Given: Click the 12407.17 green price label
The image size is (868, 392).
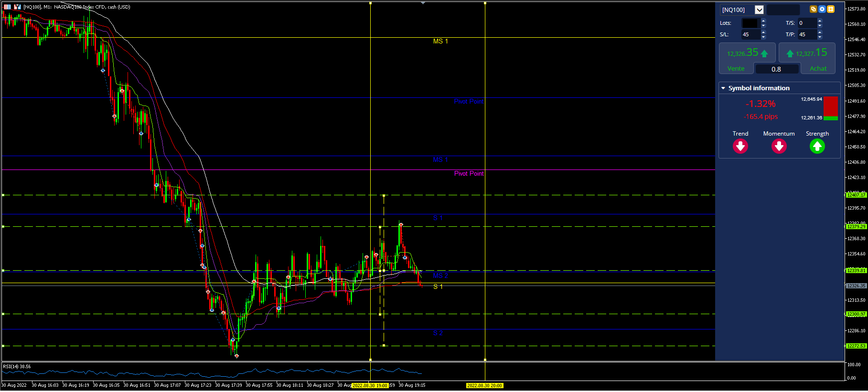Looking at the screenshot, I should click(856, 195).
